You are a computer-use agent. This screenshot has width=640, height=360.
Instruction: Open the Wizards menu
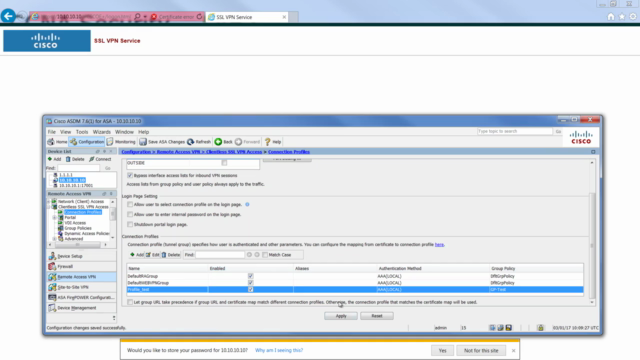pyautogui.click(x=101, y=132)
